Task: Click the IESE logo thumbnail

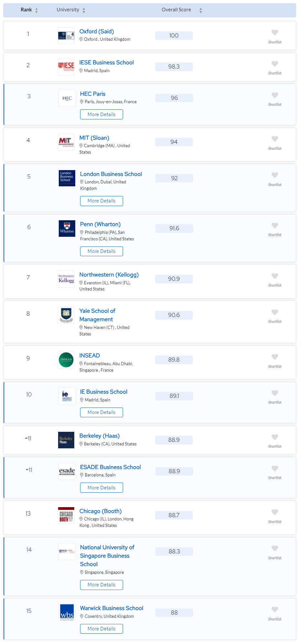Action: point(66,67)
